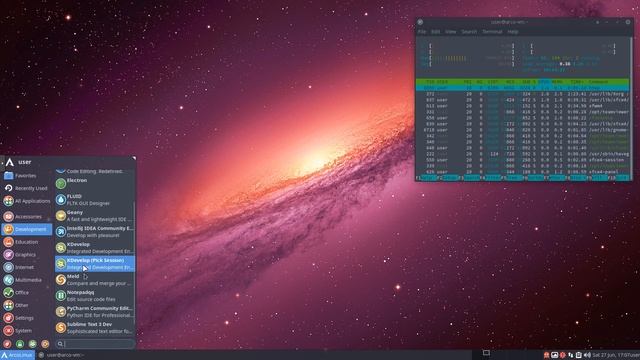640x360 pixels.
Task: Select the Office category
Action: tap(27, 292)
